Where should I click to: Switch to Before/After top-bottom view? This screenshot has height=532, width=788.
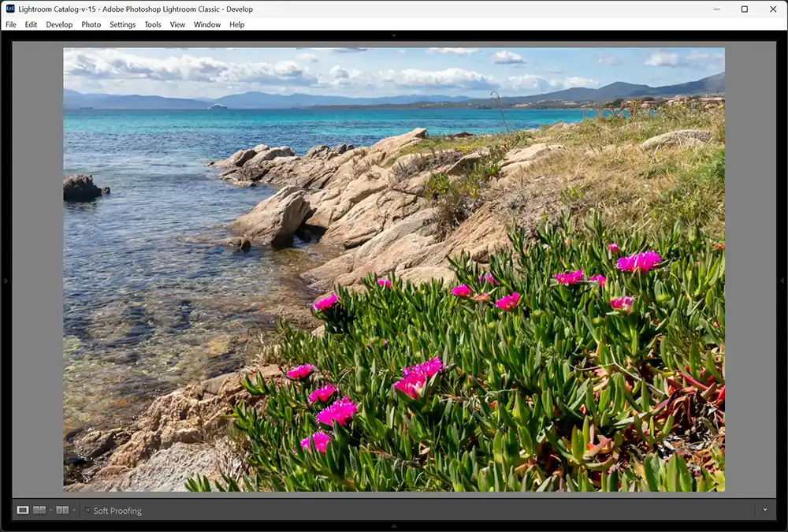pyautogui.click(x=62, y=509)
